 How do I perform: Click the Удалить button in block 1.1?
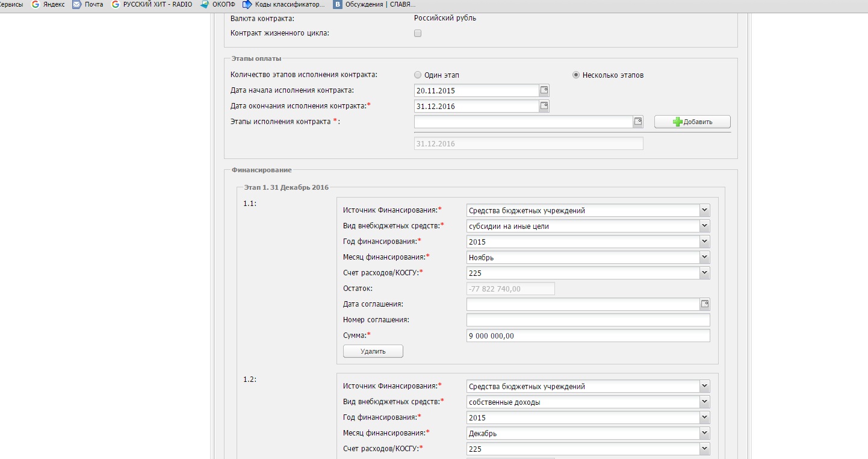tap(373, 351)
